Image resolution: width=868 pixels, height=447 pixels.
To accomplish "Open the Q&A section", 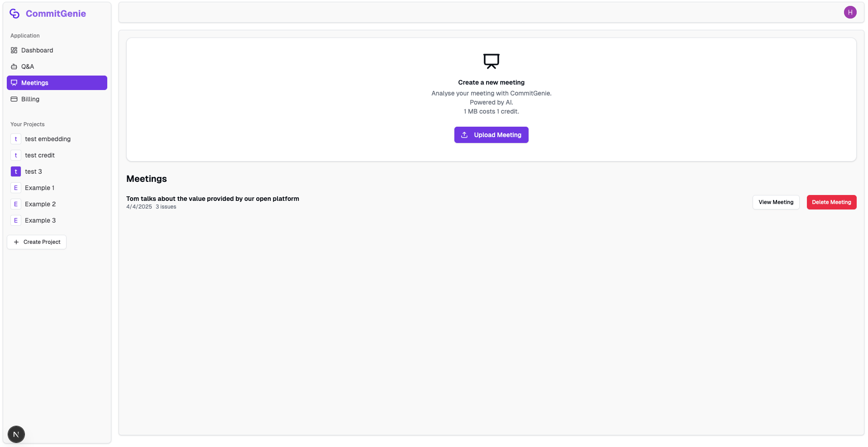I will 57,67.
